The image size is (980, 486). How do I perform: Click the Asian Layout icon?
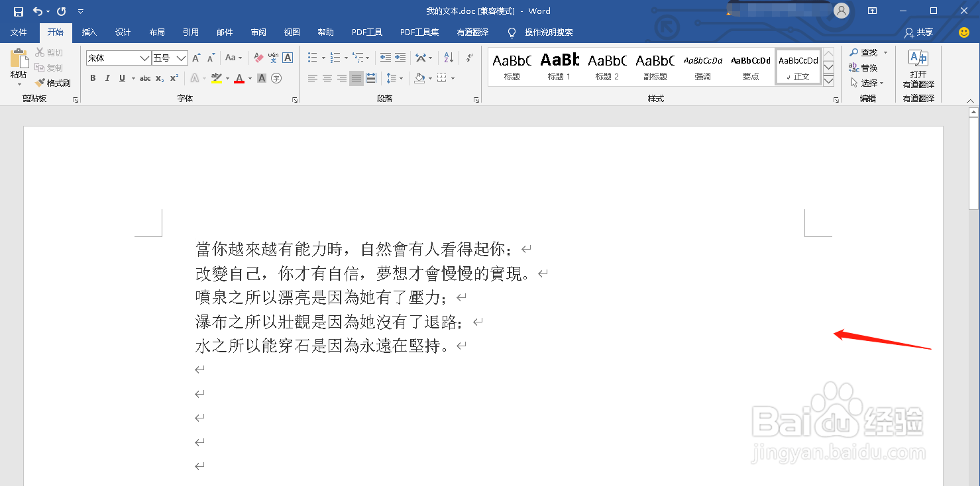pos(420,58)
